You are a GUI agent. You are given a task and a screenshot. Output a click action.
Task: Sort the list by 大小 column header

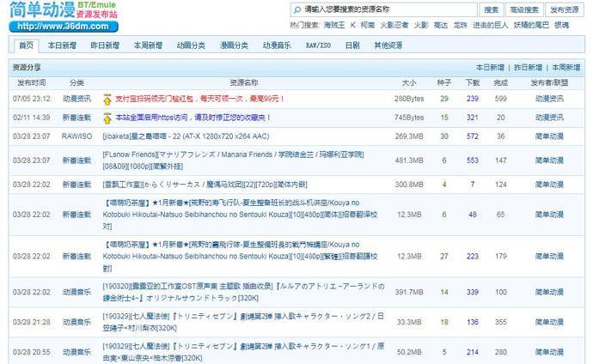click(x=409, y=83)
